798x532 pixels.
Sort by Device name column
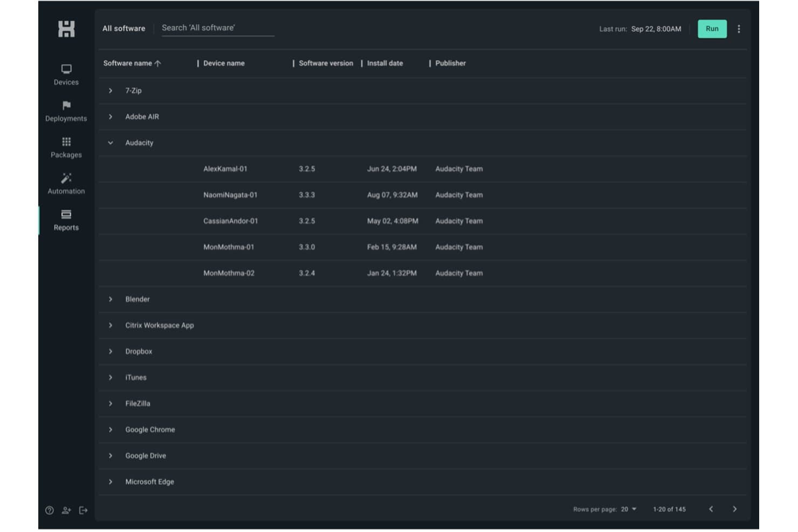(224, 64)
